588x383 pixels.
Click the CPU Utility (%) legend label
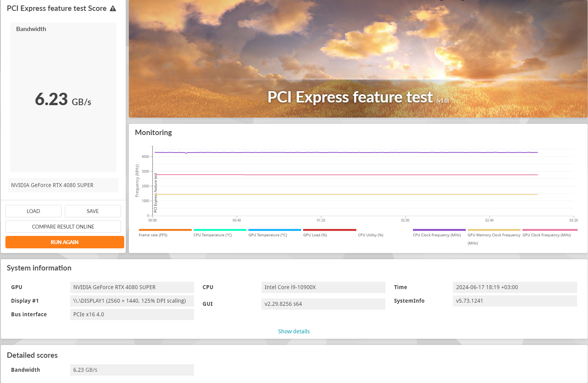371,235
